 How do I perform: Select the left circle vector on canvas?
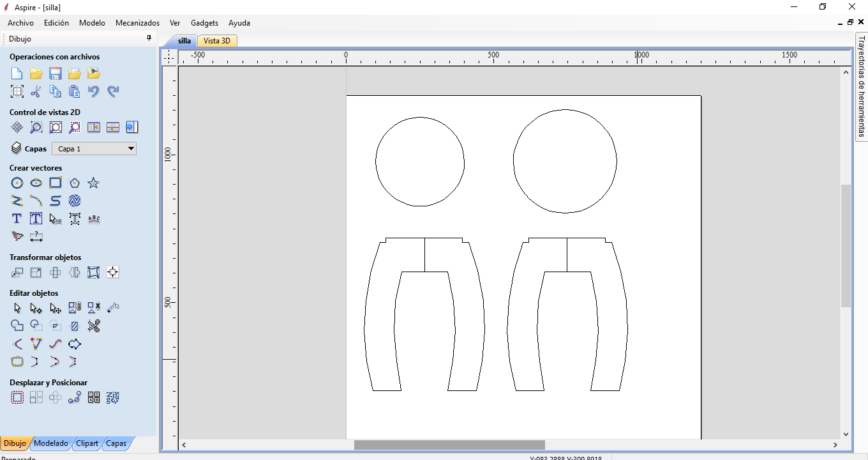pos(376,162)
